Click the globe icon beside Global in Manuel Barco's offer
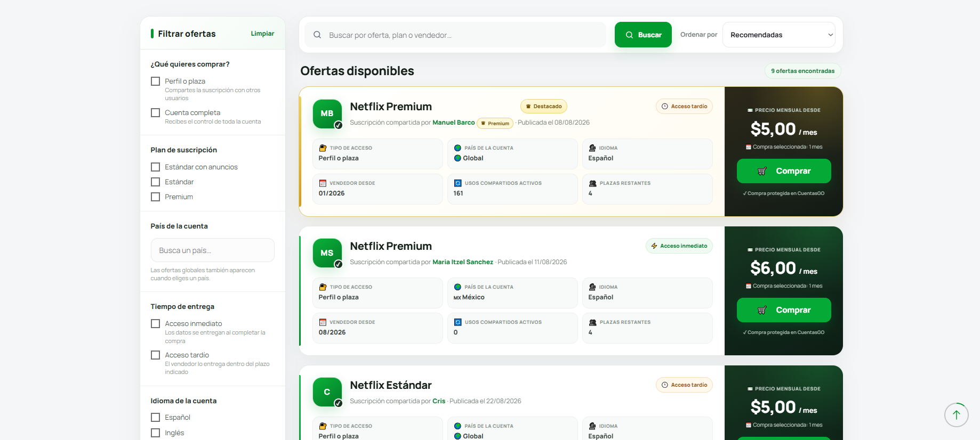980x440 pixels. 457,158
